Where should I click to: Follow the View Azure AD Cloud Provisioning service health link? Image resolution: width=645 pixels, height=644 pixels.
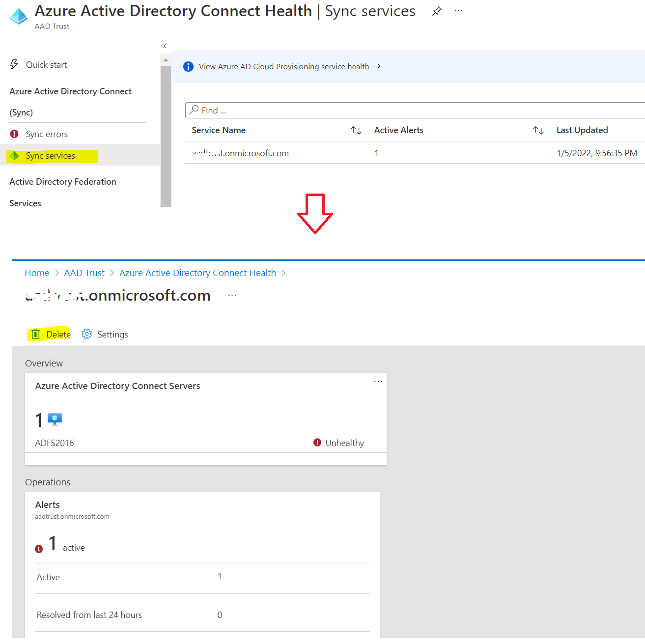pos(284,66)
